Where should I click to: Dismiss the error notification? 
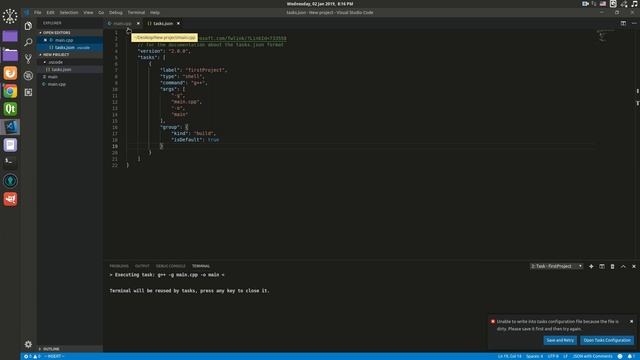point(631,322)
